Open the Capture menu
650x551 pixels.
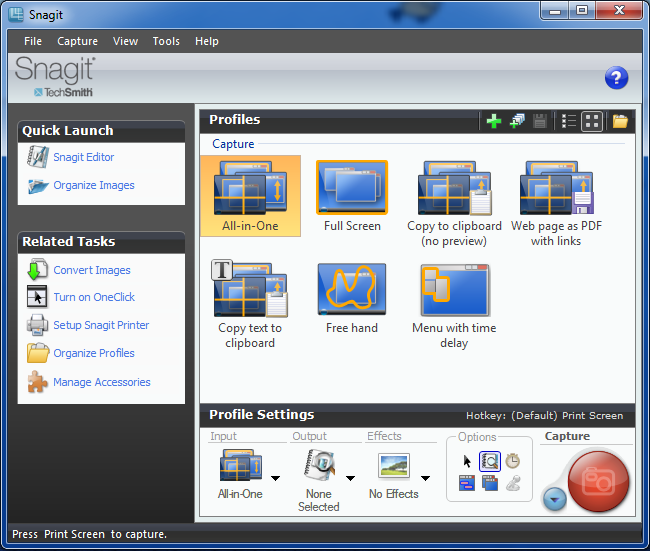(78, 41)
